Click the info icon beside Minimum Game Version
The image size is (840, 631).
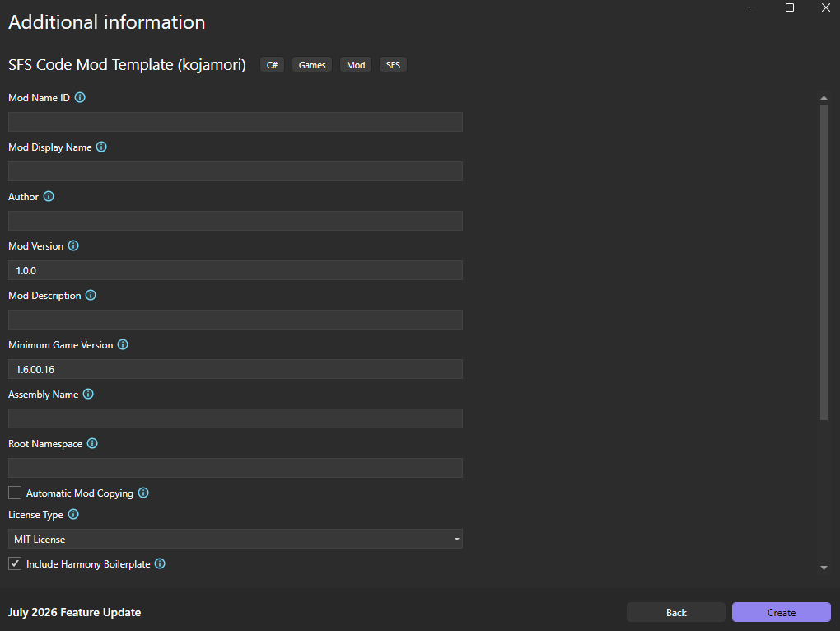click(123, 344)
